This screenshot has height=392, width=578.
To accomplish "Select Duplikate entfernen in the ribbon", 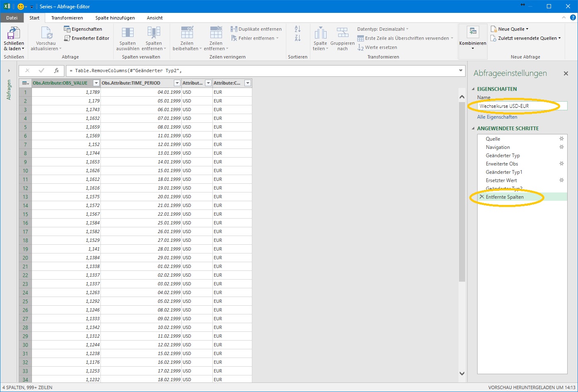I will pos(256,29).
